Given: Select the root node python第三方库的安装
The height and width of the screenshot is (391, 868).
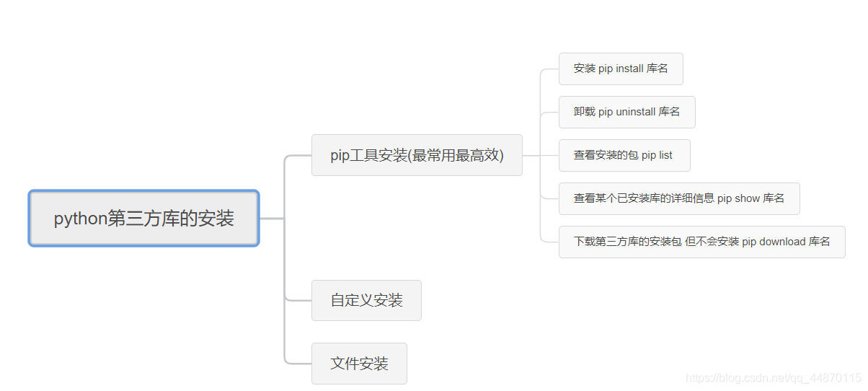Looking at the screenshot, I should 143,219.
